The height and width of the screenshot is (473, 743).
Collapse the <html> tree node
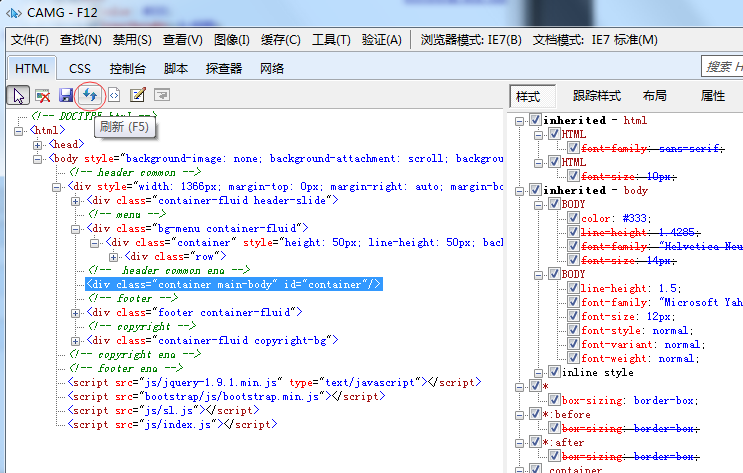click(18, 131)
